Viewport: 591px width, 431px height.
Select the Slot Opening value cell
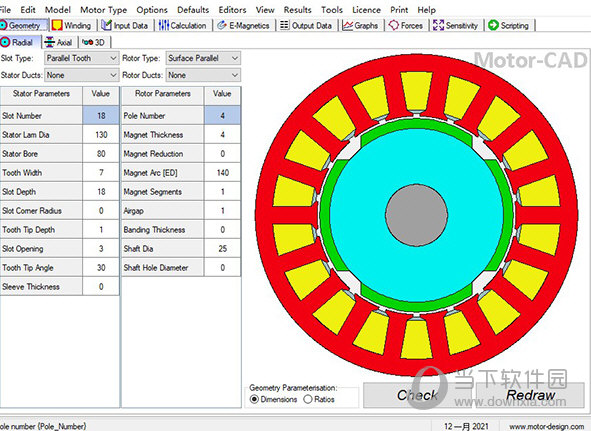click(101, 248)
